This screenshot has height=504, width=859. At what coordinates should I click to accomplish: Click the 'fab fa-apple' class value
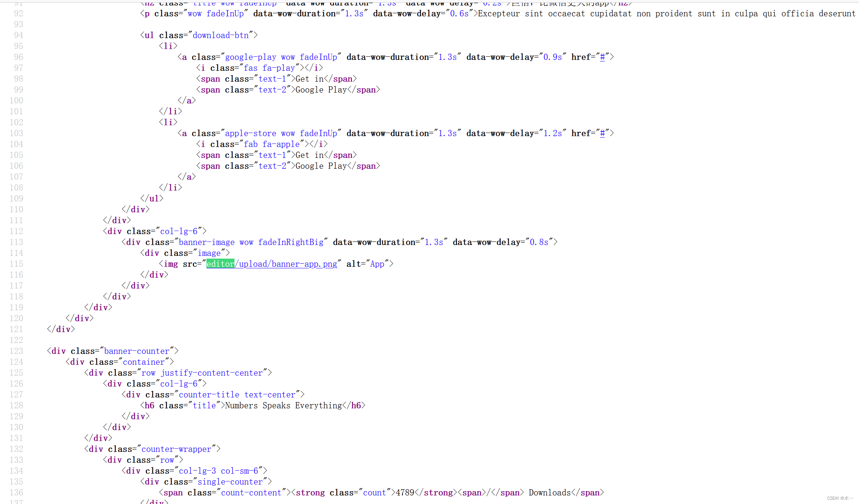[271, 144]
